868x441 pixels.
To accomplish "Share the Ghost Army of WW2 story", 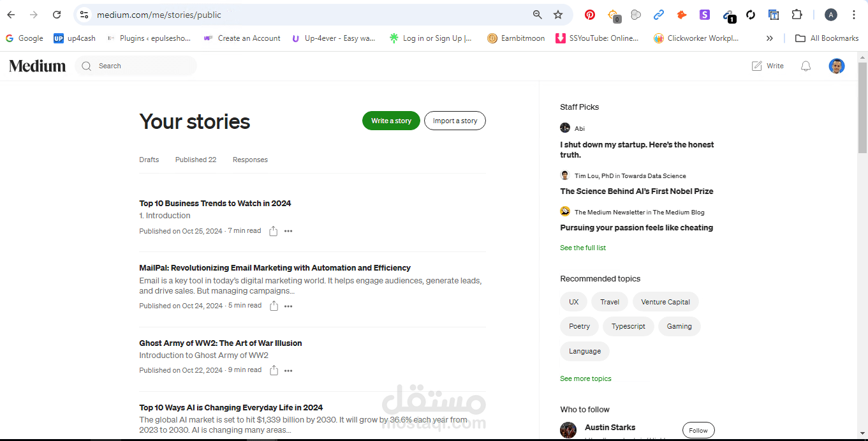I will point(274,370).
